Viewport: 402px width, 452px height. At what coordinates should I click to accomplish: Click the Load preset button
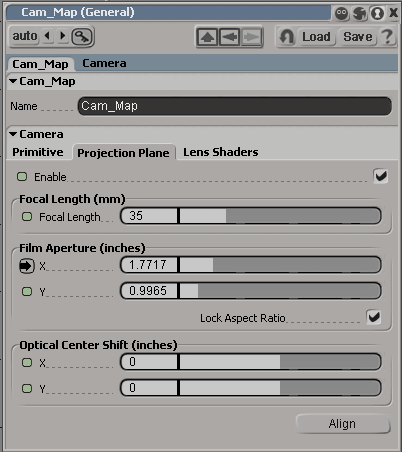click(x=316, y=36)
